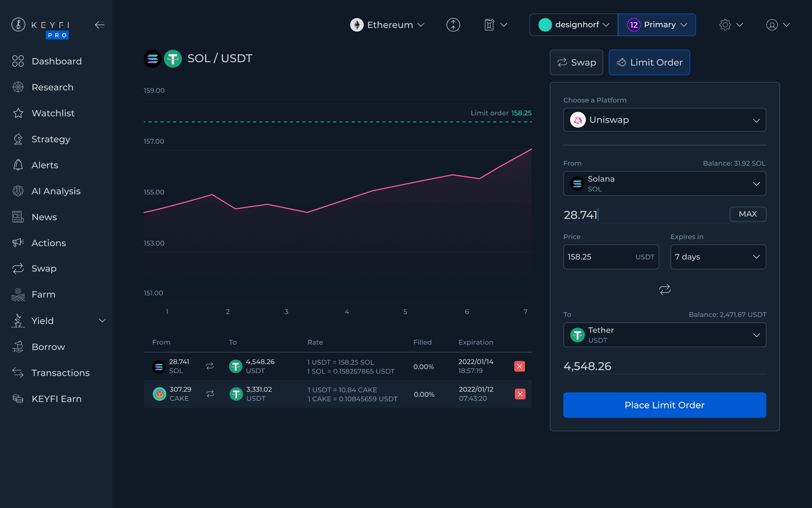
Task: Click the swap-direction arrows between From and To
Action: [x=664, y=290]
